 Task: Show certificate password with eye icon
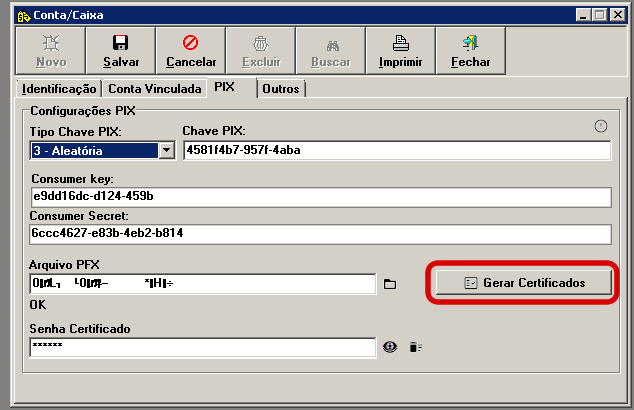[391, 347]
